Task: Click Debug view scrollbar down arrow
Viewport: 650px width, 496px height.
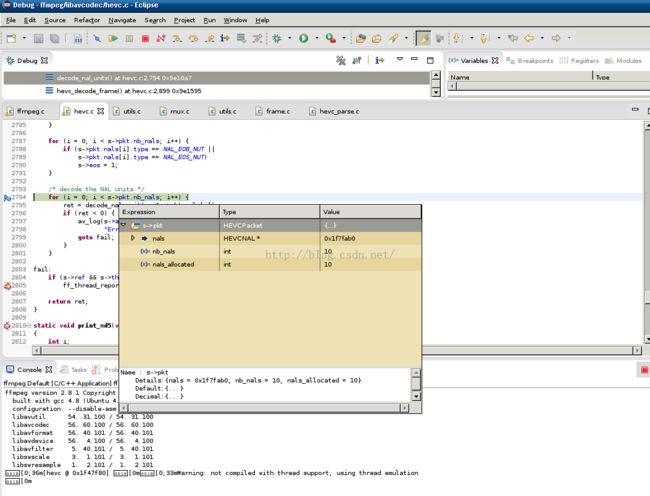Action: pos(436,92)
